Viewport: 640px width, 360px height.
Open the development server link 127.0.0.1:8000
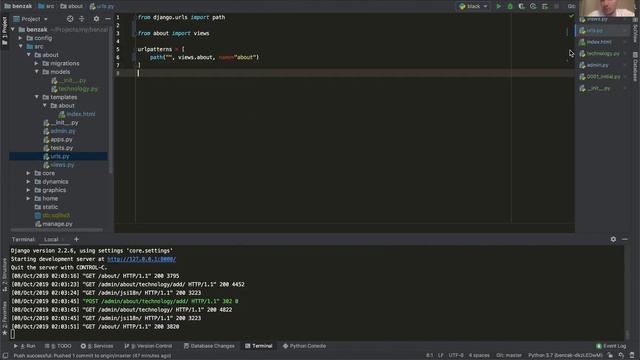[x=141, y=259]
